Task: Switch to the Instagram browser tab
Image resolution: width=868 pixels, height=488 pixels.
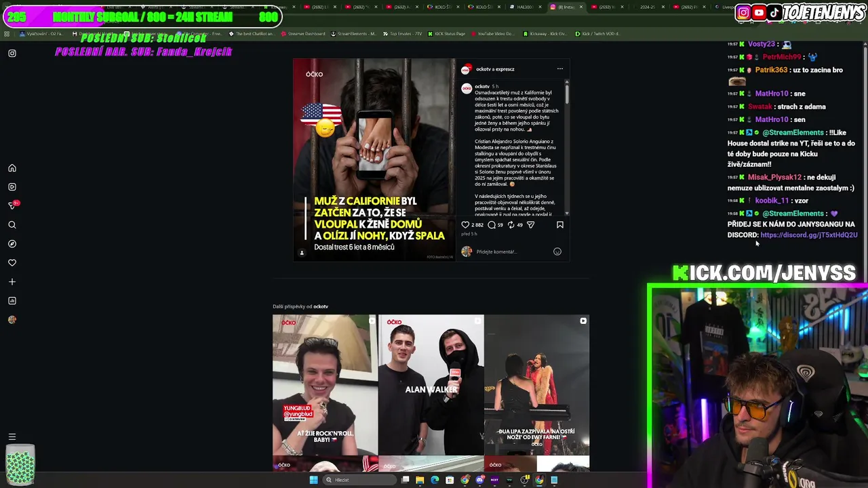Action: pyautogui.click(x=566, y=7)
